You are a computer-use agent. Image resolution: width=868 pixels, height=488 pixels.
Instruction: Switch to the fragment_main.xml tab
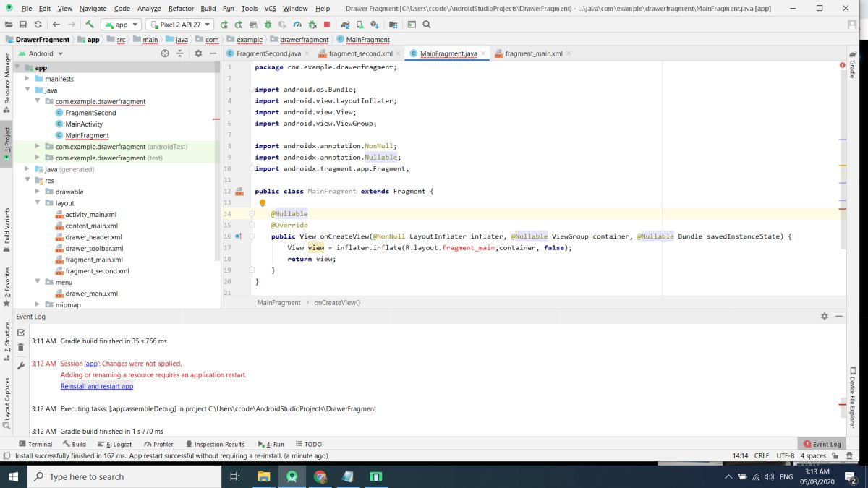[533, 53]
